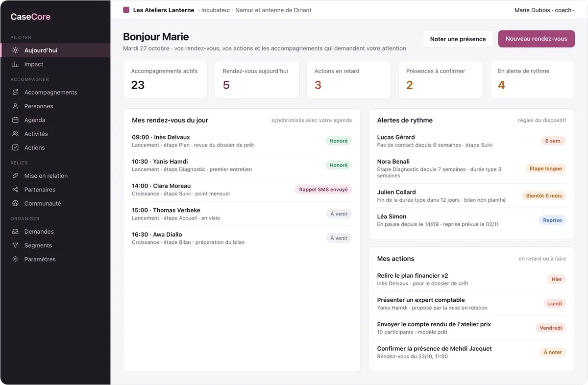
Task: Open the En alerte de rythme card
Action: click(x=532, y=79)
